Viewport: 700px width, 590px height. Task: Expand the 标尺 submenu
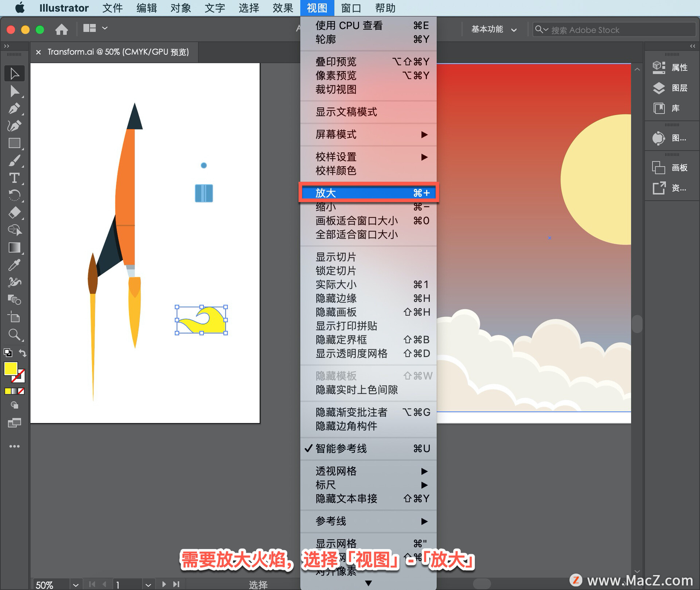pyautogui.click(x=368, y=485)
